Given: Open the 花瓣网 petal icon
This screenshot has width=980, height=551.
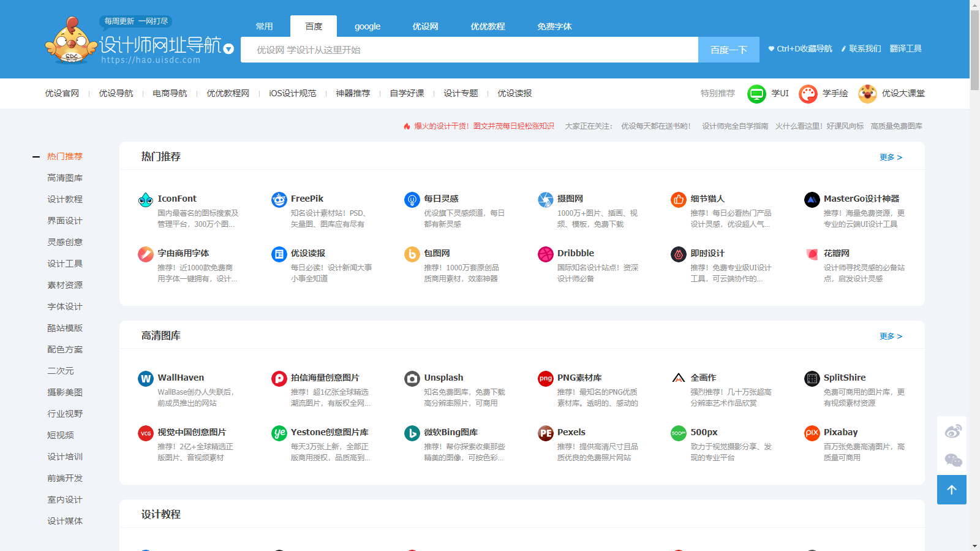Looking at the screenshot, I should (812, 254).
